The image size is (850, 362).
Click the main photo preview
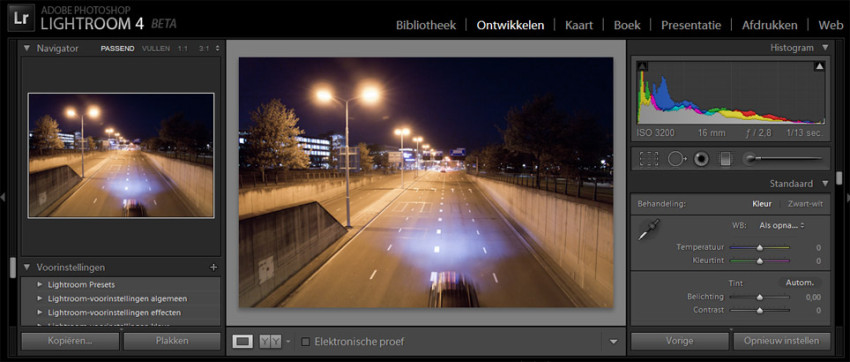point(426,182)
